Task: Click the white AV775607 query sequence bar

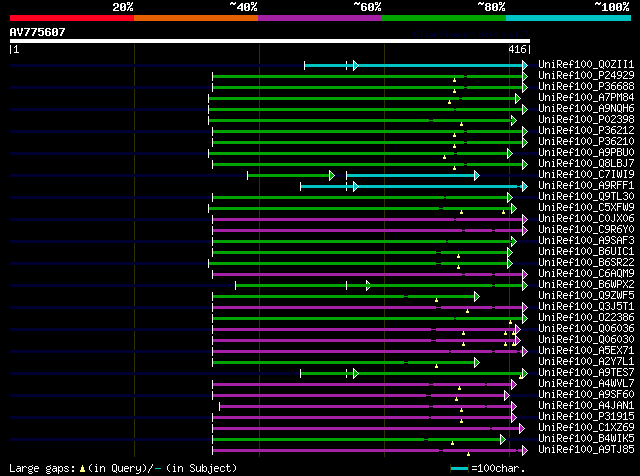Action: point(270,41)
